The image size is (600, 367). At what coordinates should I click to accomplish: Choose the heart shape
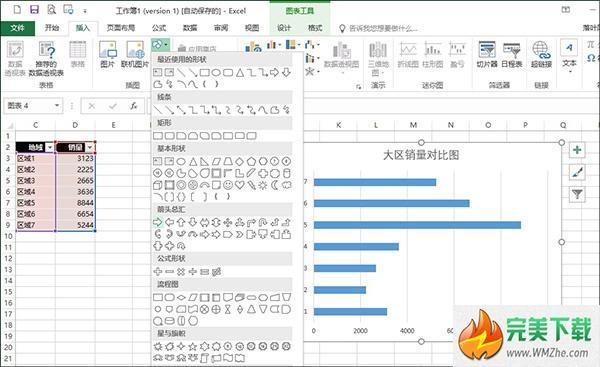(240, 185)
